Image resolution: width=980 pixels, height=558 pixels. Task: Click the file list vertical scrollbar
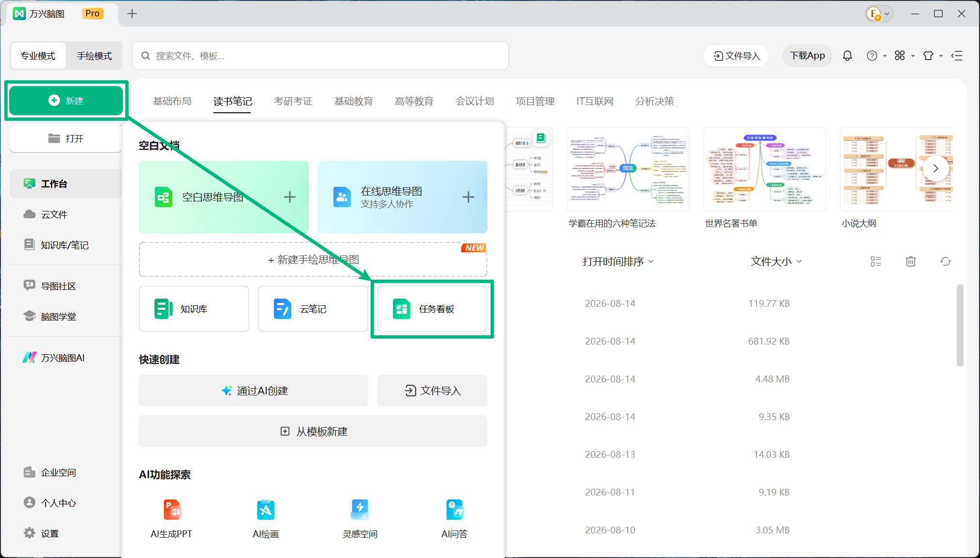(x=960, y=325)
